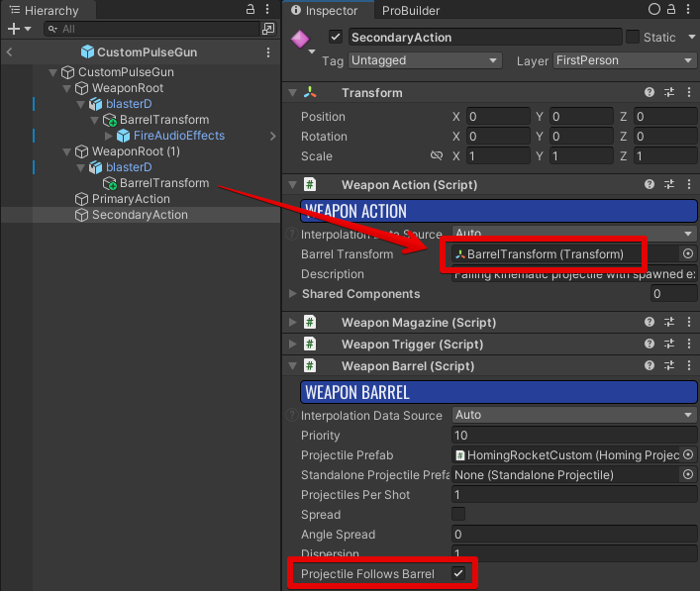
Task: Toggle Projectile Follows Barrel checkbox
Action: 458,573
